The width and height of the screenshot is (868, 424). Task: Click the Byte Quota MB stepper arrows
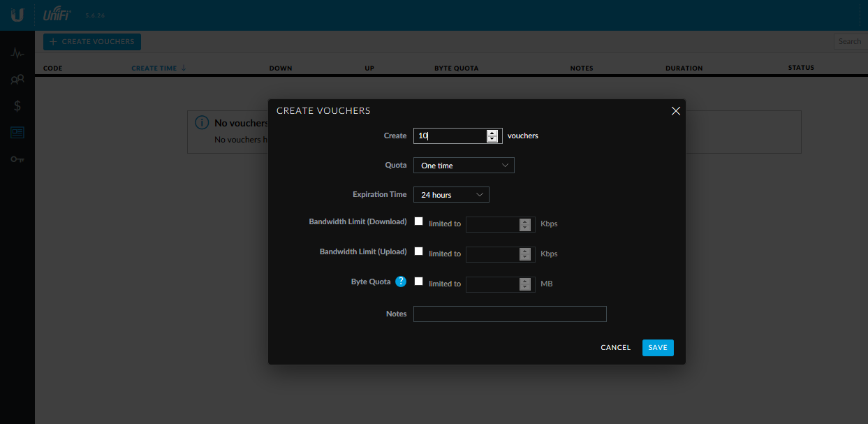(525, 284)
